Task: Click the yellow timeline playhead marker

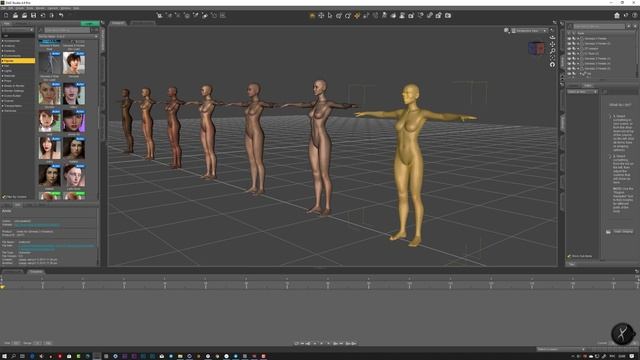Action: [2, 287]
